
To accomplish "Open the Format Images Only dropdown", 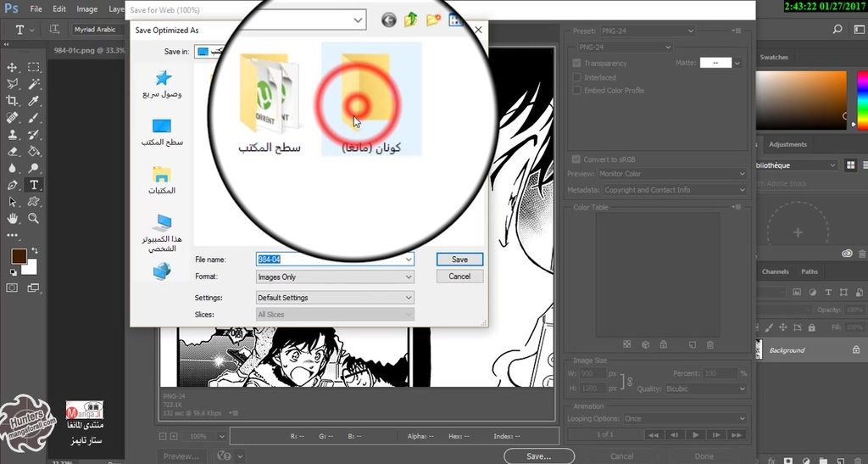I will point(335,277).
